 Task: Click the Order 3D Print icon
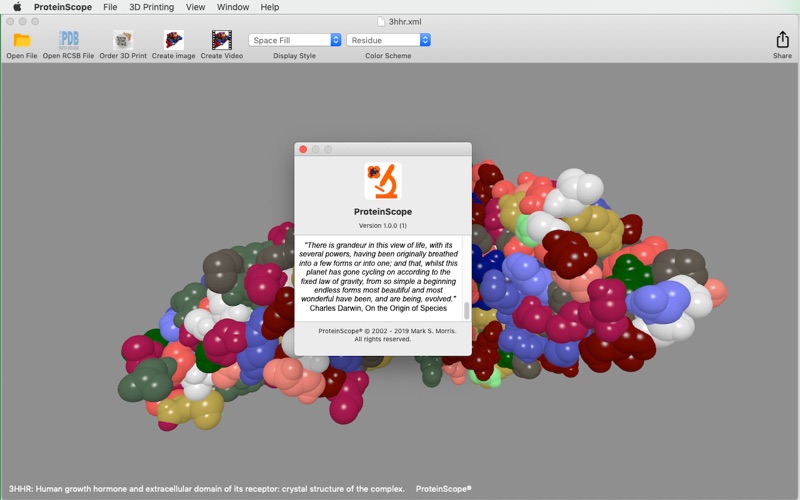coord(123,40)
